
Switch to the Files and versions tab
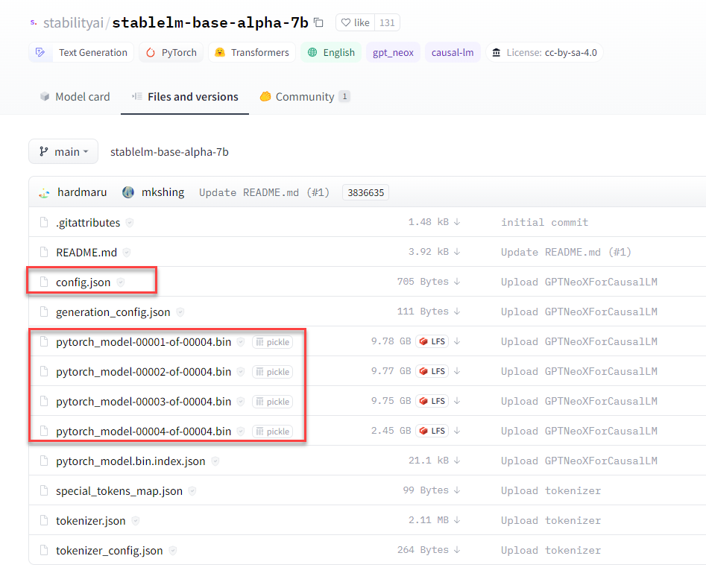coord(185,97)
